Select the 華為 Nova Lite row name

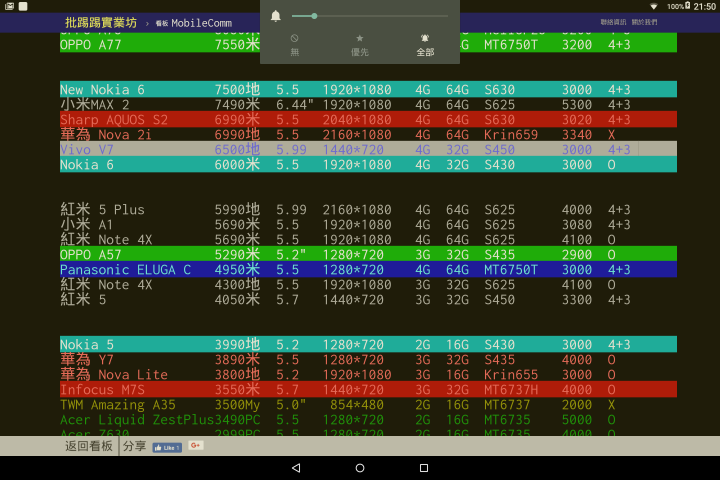[114, 375]
